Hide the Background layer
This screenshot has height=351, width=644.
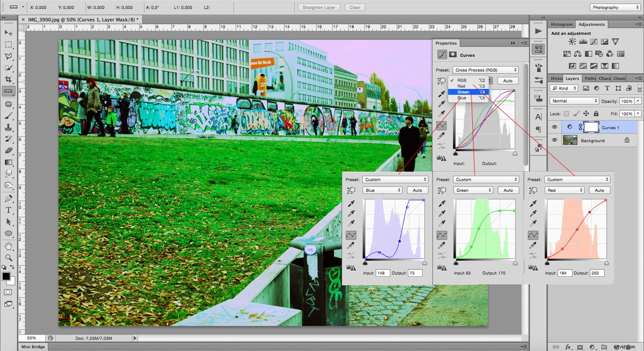555,140
